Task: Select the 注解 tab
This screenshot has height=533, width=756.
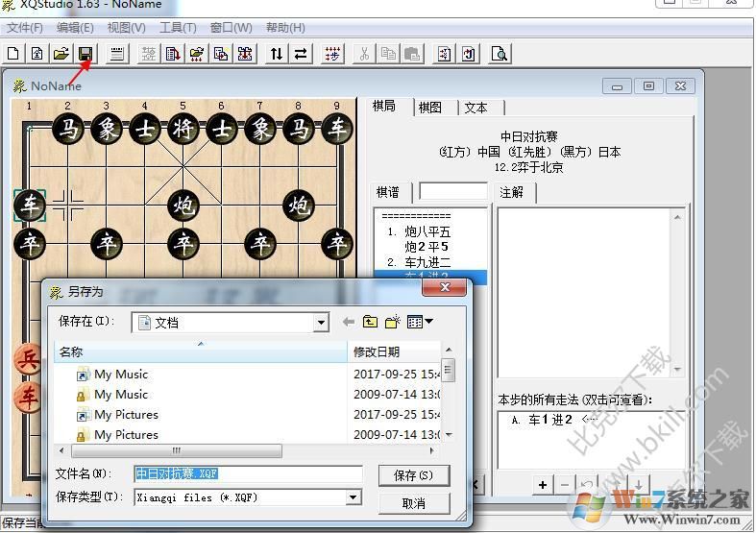Action: 512,193
